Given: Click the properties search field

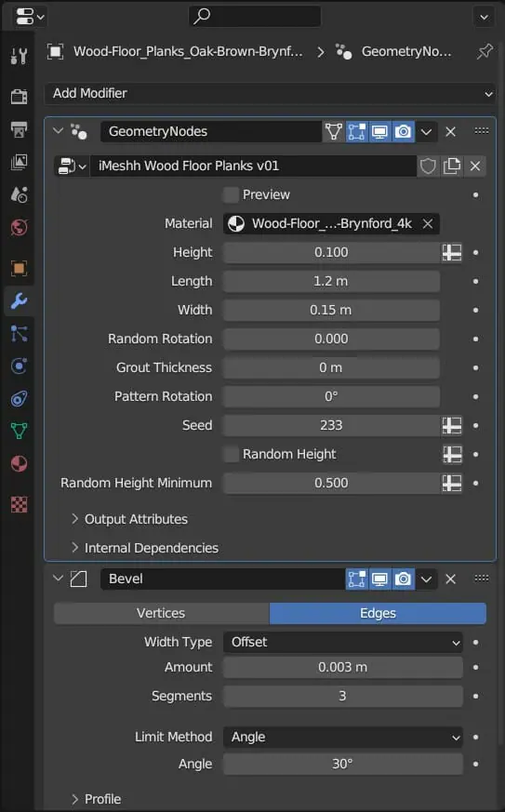Looking at the screenshot, I should pyautogui.click(x=255, y=17).
